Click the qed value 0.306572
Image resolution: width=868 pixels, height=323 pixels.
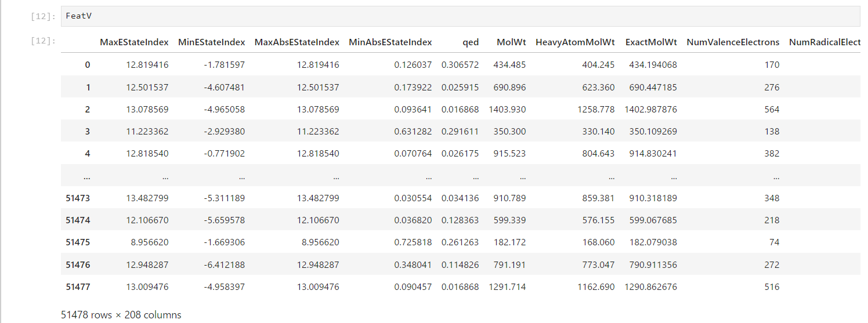[x=460, y=65]
